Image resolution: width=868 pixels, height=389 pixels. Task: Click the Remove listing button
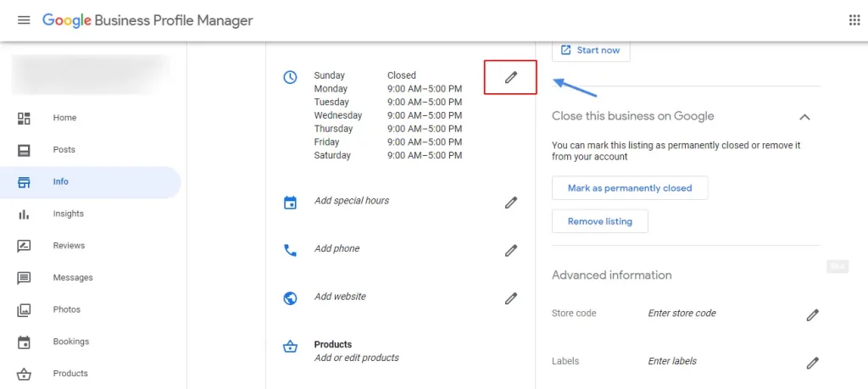click(599, 221)
